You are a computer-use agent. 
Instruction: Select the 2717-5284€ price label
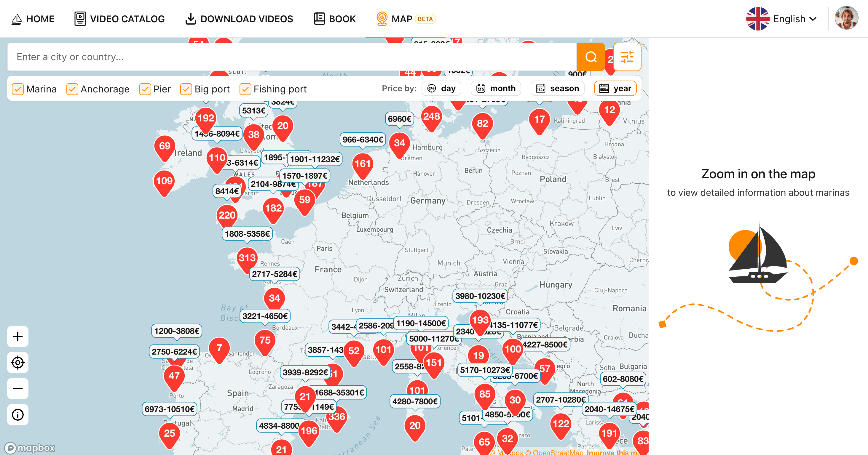(274, 274)
